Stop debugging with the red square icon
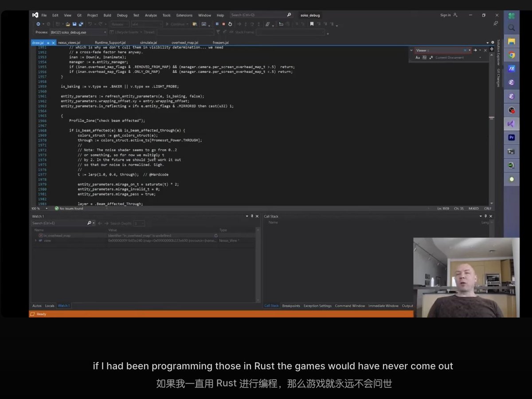Viewport: 532px width, 399px height. (x=223, y=24)
